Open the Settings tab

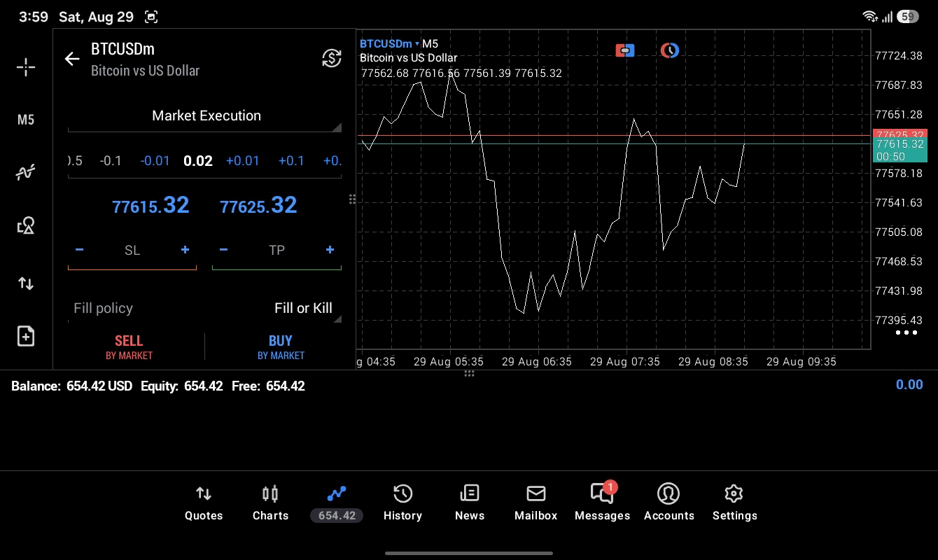(734, 503)
